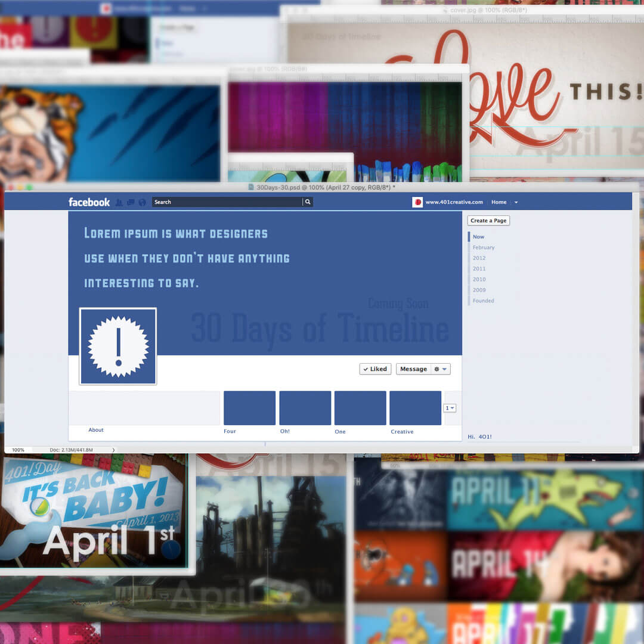Open the Photoshop status bar info arrow
This screenshot has width=644, height=644.
tap(113, 450)
